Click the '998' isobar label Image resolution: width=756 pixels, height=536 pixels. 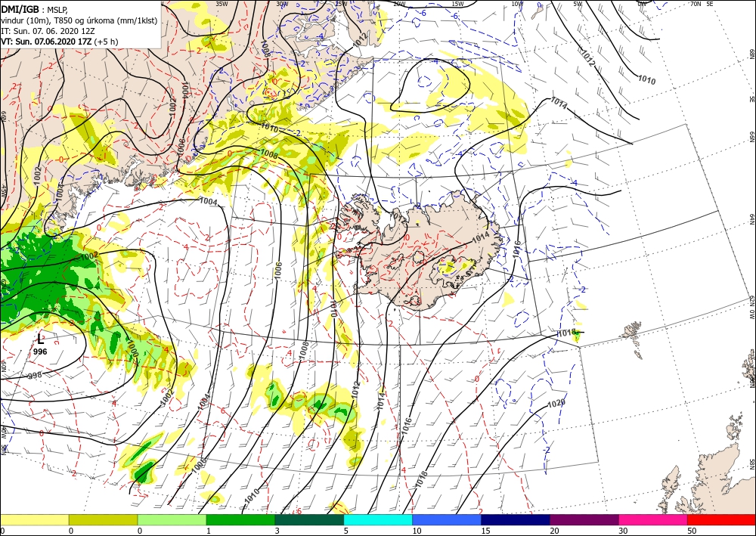point(34,376)
